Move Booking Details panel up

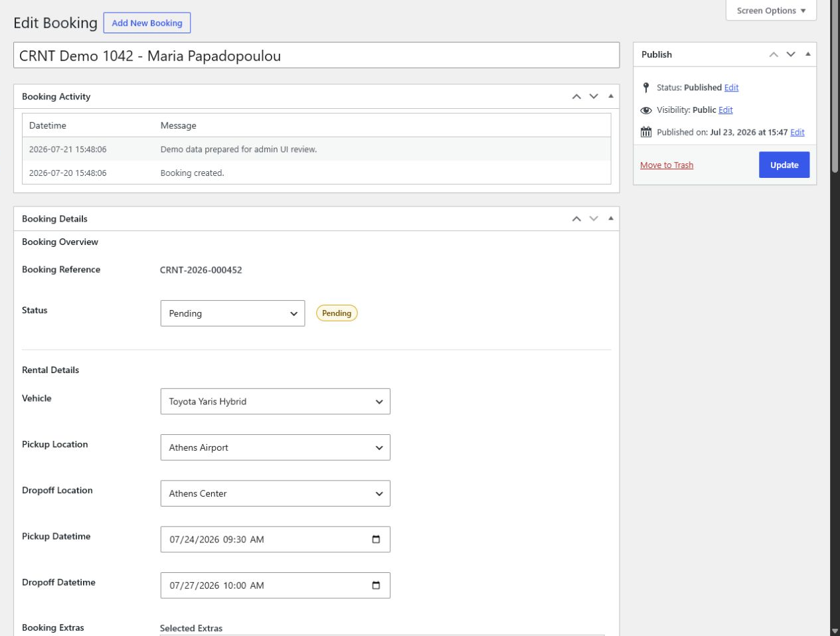click(x=576, y=218)
